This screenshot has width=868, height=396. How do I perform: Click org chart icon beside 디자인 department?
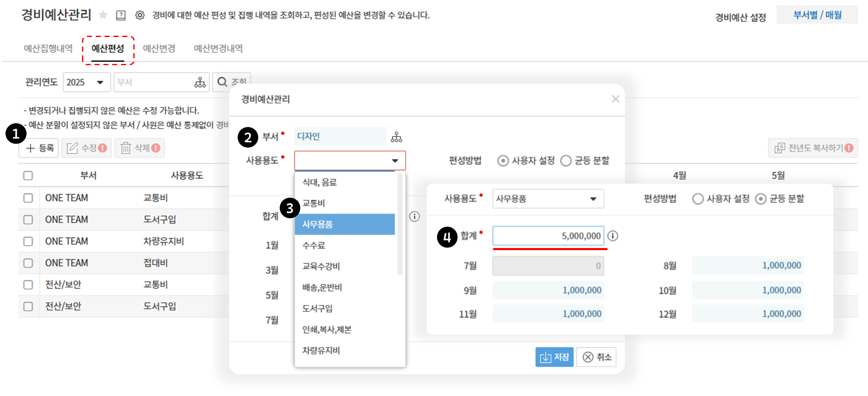(396, 137)
